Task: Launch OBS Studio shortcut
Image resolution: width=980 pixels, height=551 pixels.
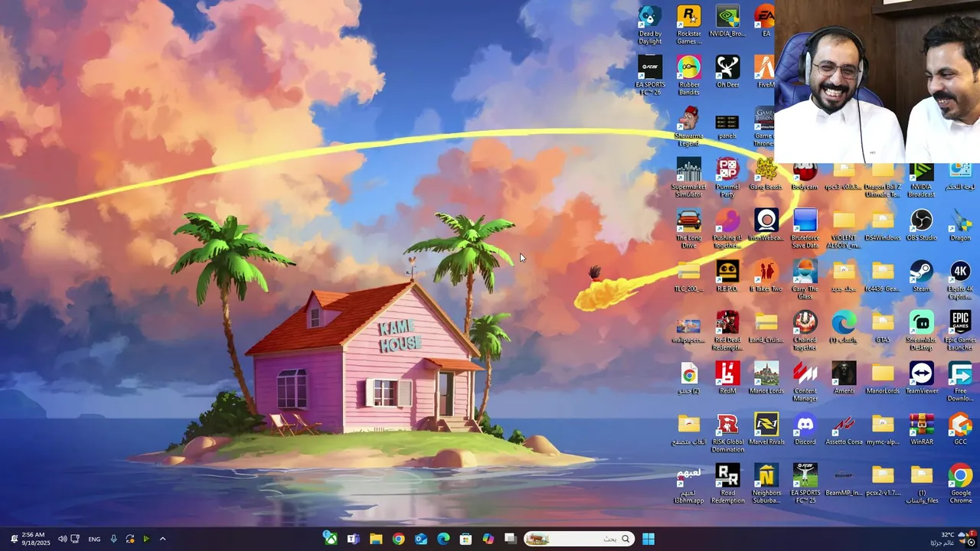Action: tap(921, 225)
